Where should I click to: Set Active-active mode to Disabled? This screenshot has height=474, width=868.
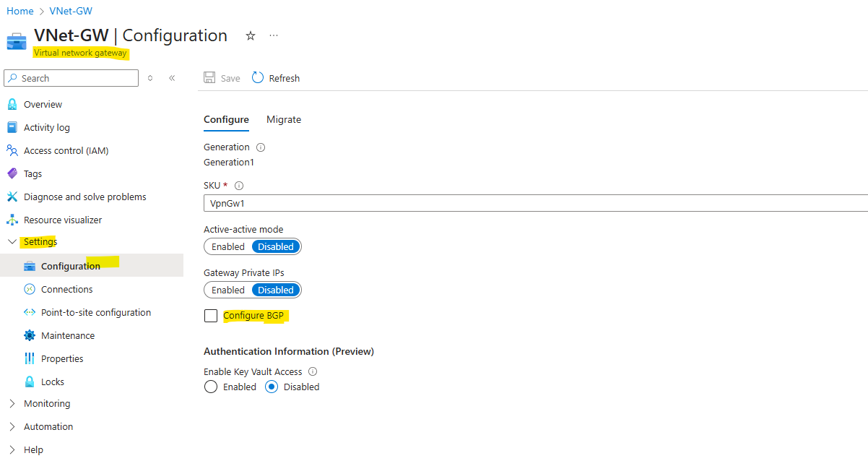pos(276,246)
